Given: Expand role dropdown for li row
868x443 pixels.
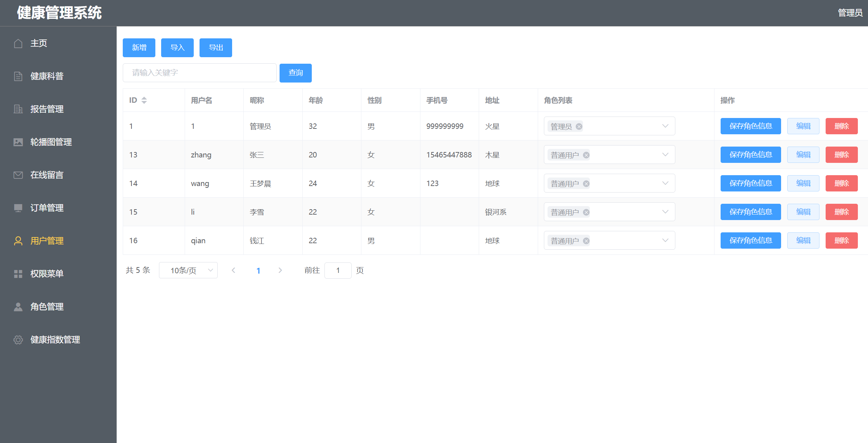Looking at the screenshot, I should coord(665,212).
